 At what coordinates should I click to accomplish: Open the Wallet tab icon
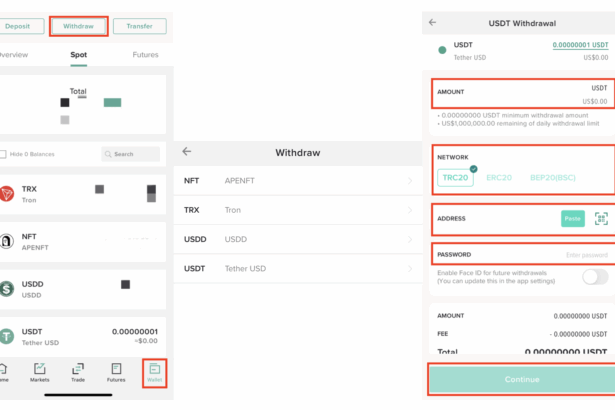[154, 371]
